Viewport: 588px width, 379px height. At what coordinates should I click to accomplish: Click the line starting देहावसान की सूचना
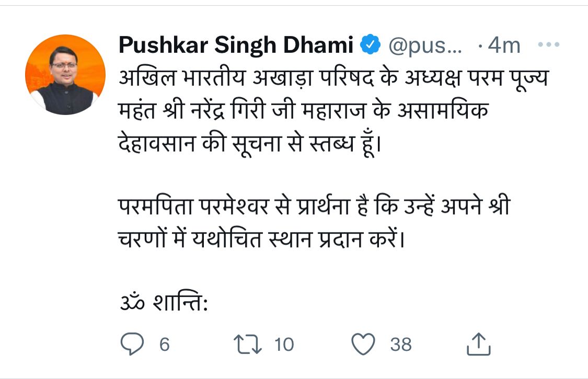[x=250, y=143]
